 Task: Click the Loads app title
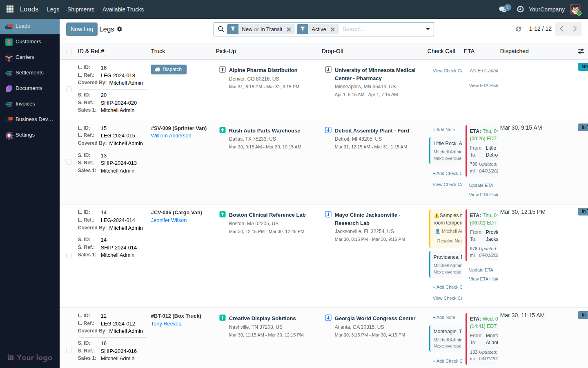[29, 9]
